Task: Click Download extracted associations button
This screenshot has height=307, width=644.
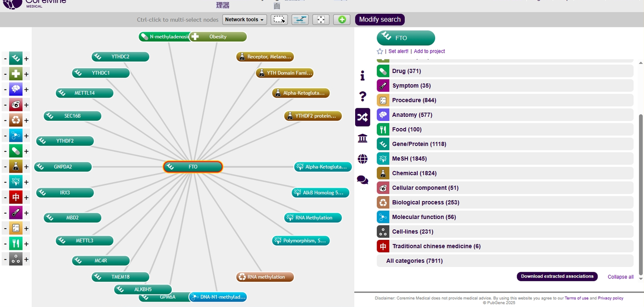Action: point(557,277)
